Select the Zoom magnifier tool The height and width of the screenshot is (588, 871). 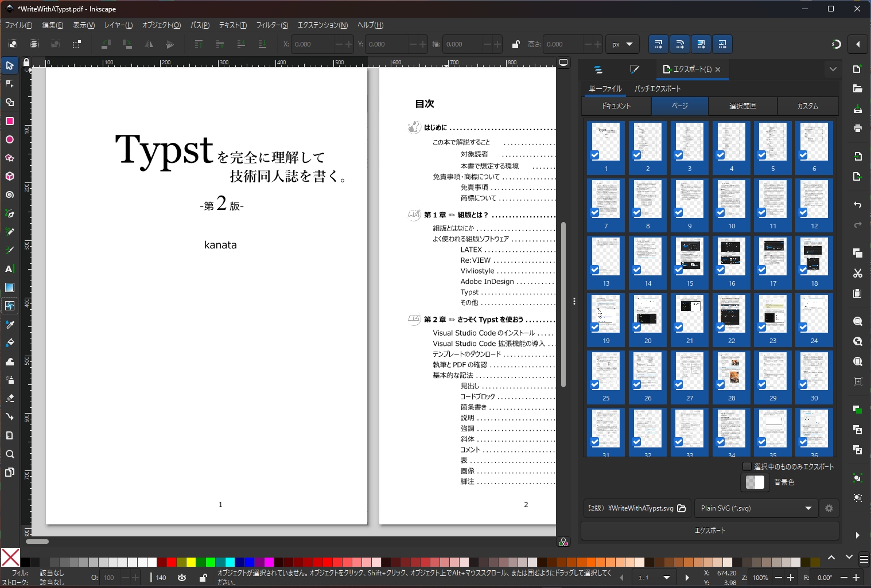[10, 454]
